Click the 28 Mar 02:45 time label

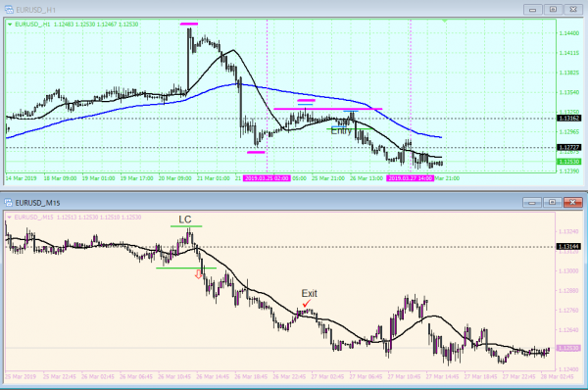click(x=557, y=376)
